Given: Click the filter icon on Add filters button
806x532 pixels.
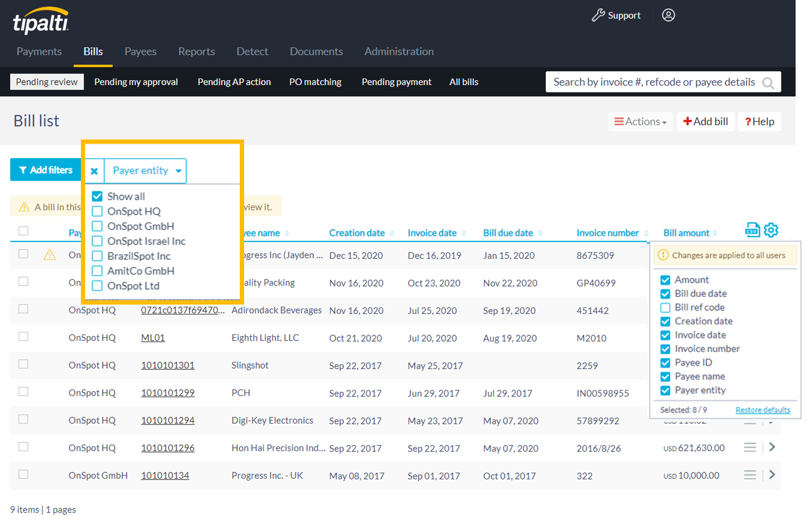Looking at the screenshot, I should pyautogui.click(x=23, y=170).
